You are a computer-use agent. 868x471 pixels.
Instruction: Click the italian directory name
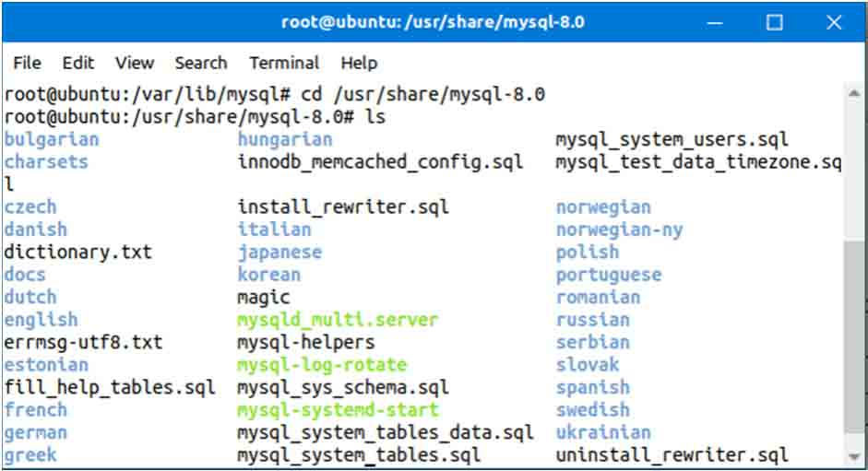click(275, 230)
